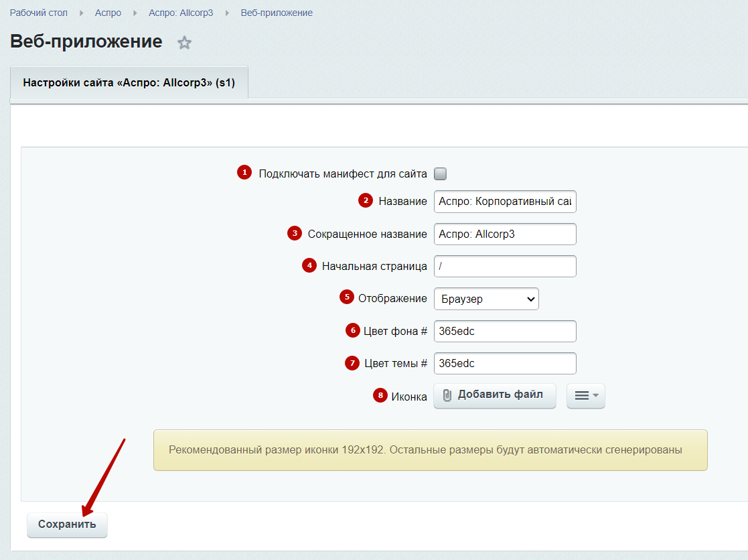Add page to favorites with star icon
The height and width of the screenshot is (560, 748).
point(184,43)
